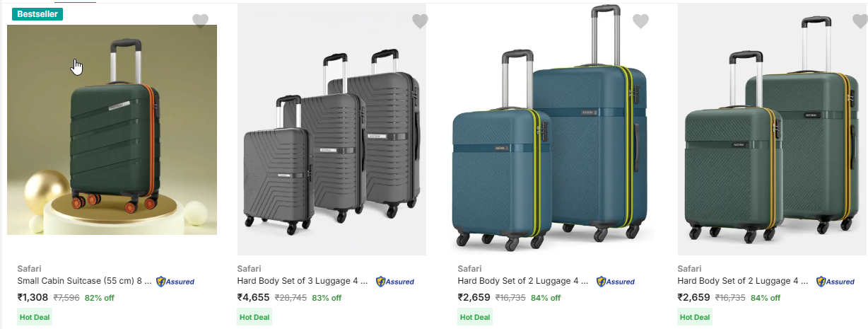The image size is (868, 329).
Task: Add green 2-piece luggage set to wishlist
Action: [860, 21]
